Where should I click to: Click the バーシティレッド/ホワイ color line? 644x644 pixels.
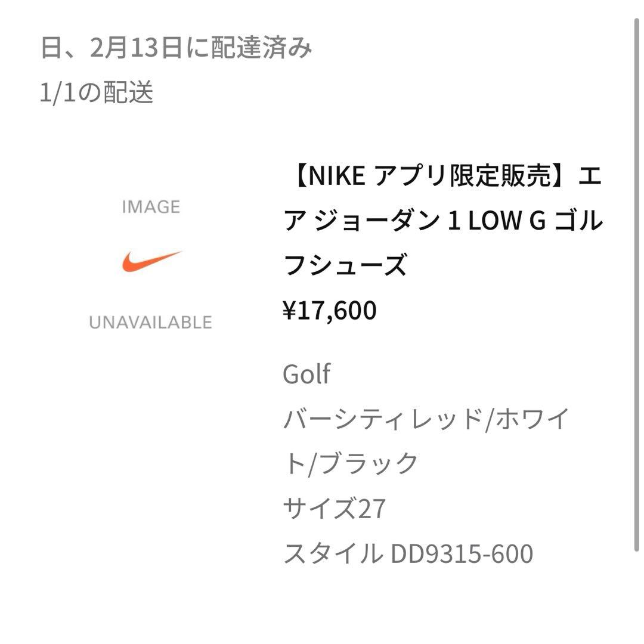point(426,420)
